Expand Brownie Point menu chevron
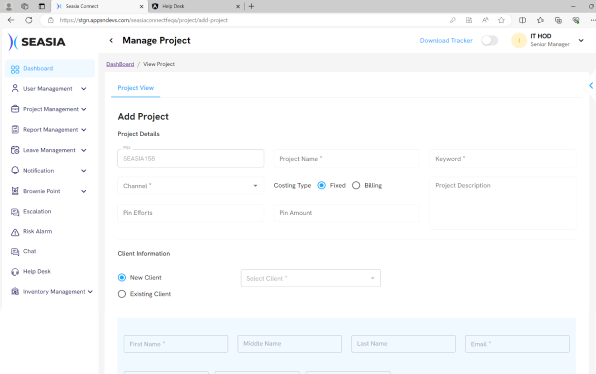The height and width of the screenshot is (374, 596). (84, 191)
